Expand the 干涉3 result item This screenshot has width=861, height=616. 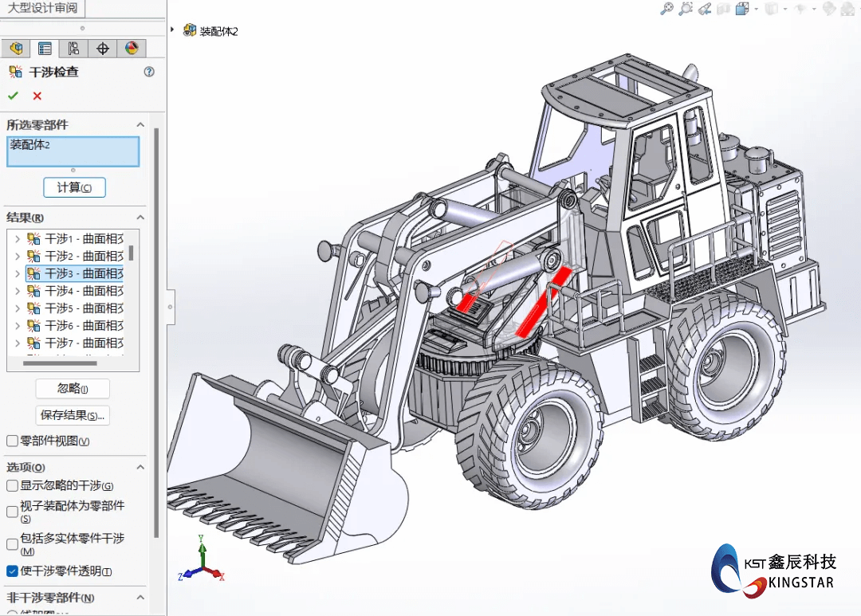[x=16, y=273]
